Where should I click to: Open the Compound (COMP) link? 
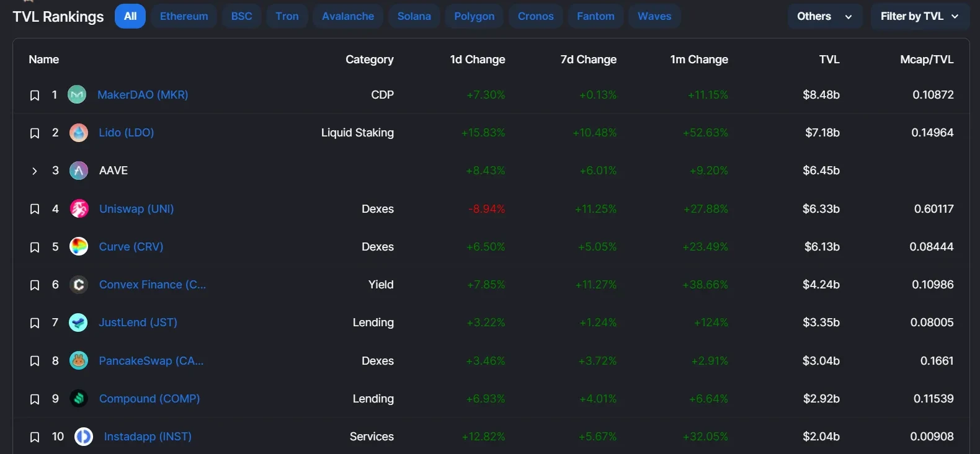pos(149,399)
